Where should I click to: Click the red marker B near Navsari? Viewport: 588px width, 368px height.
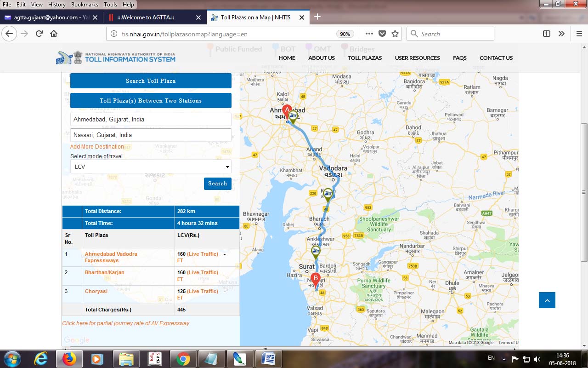[x=315, y=279]
